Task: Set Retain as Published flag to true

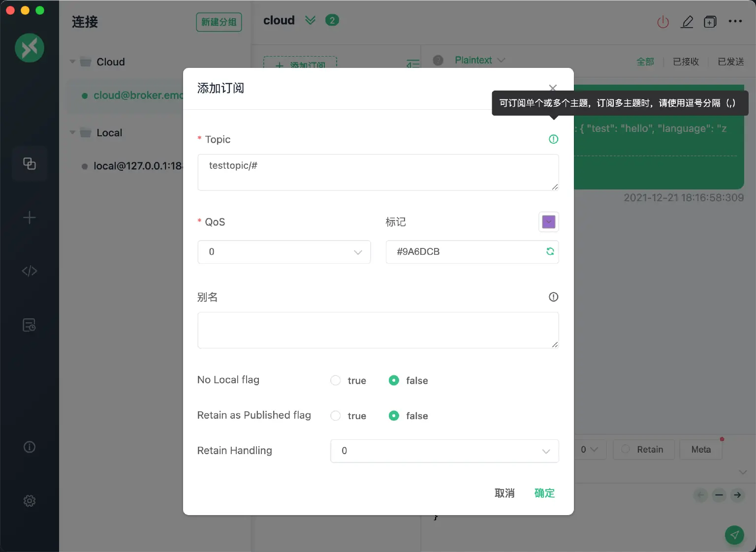Action: click(335, 416)
